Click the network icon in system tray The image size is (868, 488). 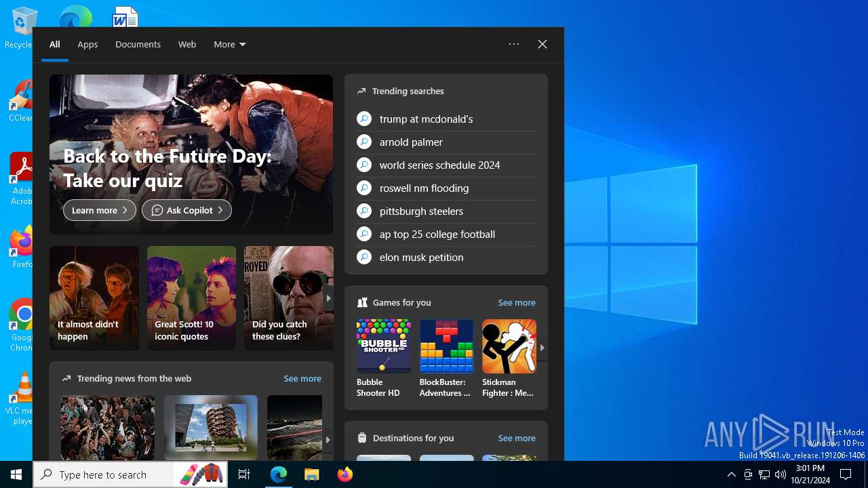[x=764, y=474]
